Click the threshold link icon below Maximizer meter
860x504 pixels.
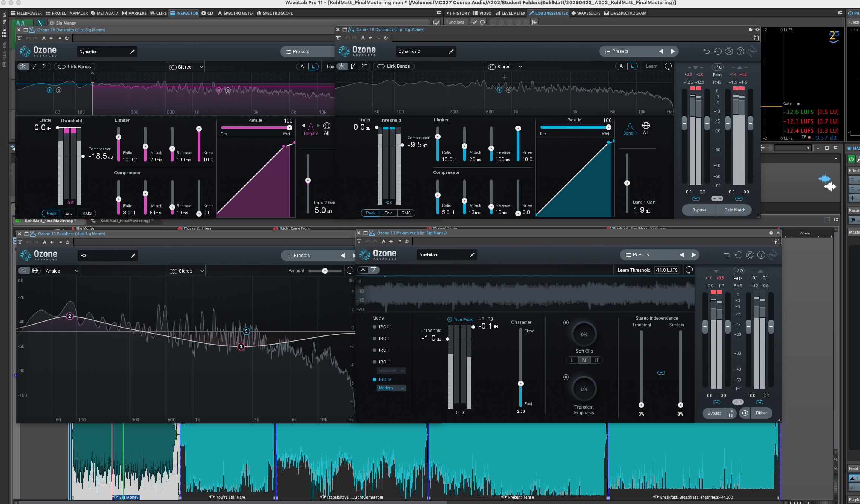(459, 412)
